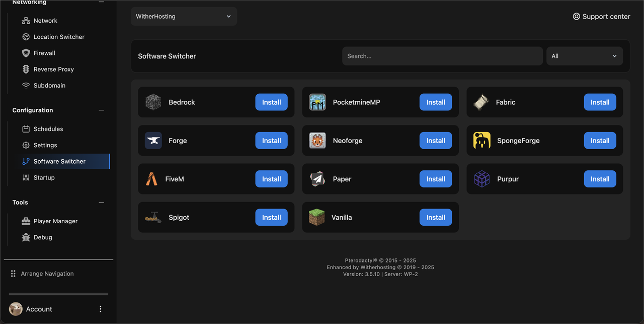
Task: Click the Location Switcher globe icon
Action: [26, 37]
